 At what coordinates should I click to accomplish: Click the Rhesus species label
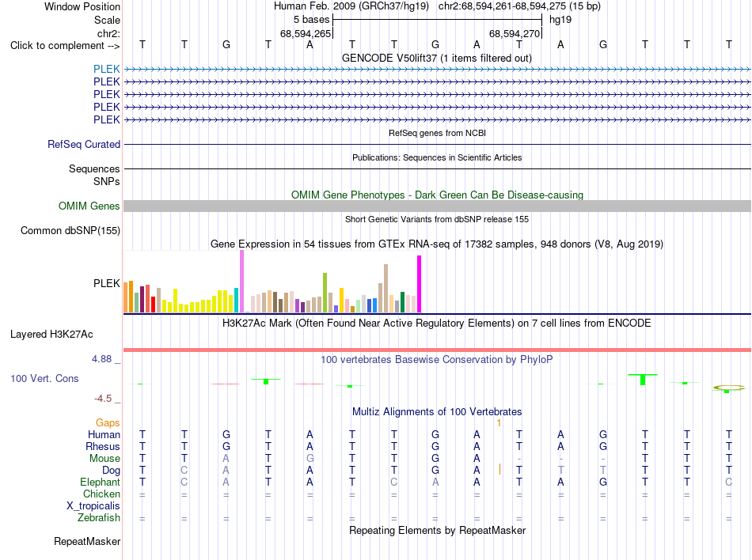tap(103, 446)
